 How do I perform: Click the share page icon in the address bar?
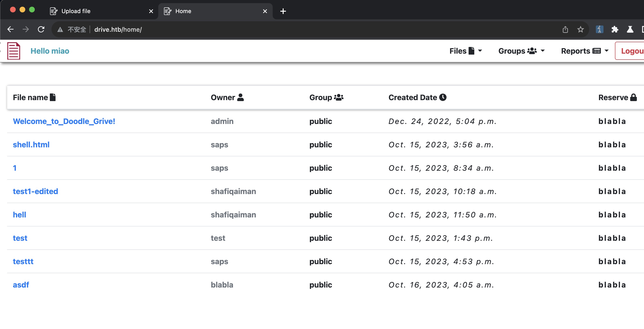565,30
